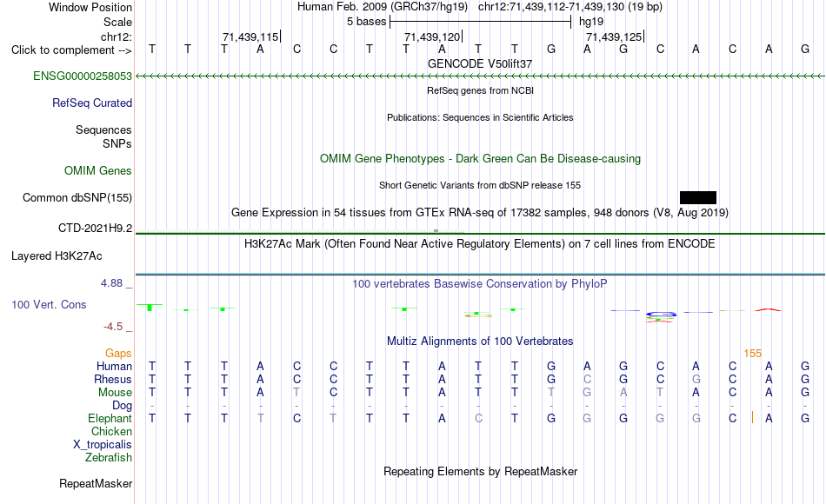Image resolution: width=826 pixels, height=504 pixels.
Task: Click the first green PhyloP conservation bar
Action: (x=150, y=307)
